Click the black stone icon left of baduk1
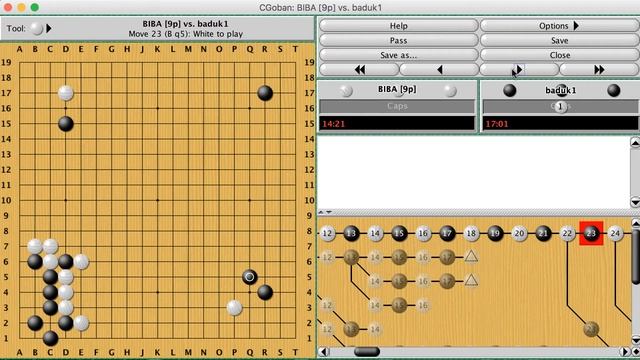 pos(509,90)
